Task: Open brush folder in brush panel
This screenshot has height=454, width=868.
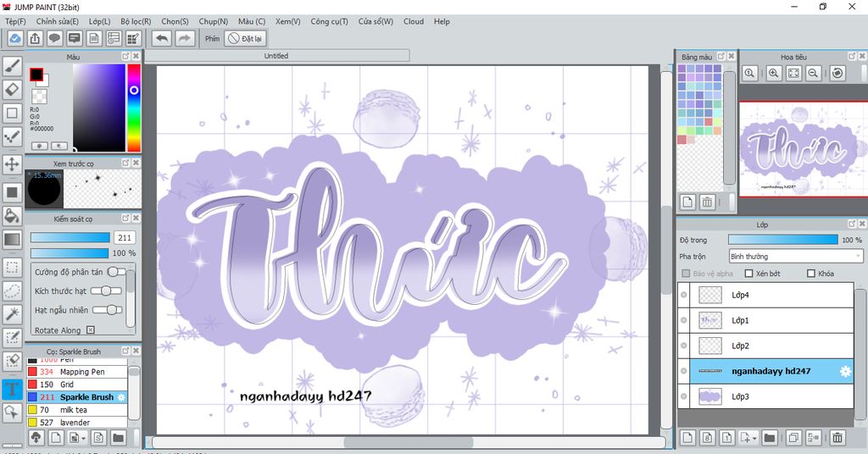Action: pos(118,438)
